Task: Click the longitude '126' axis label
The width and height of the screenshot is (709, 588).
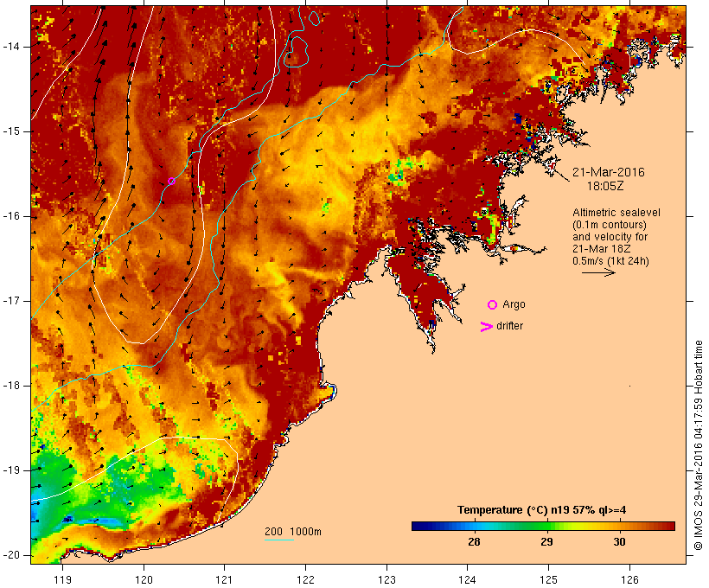Action: pyautogui.click(x=629, y=579)
